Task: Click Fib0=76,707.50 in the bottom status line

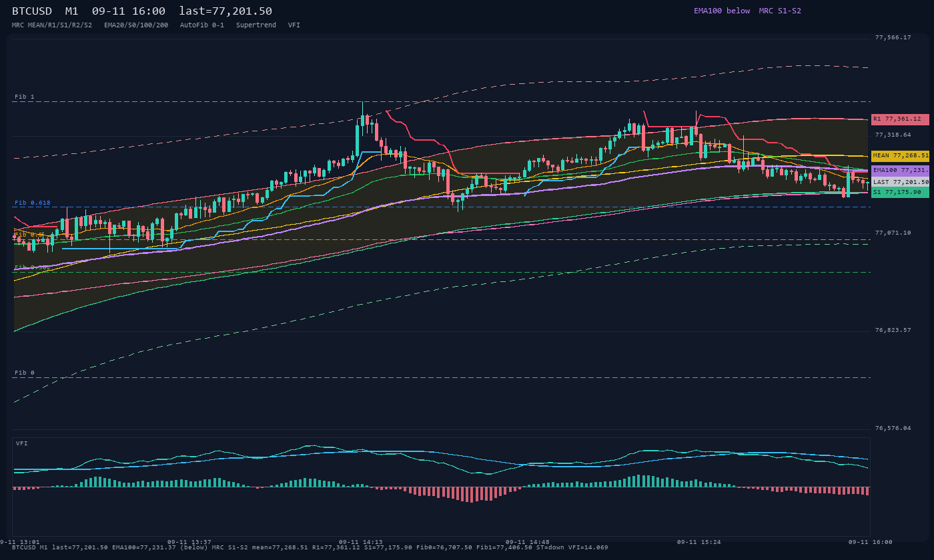Action: tap(444, 547)
